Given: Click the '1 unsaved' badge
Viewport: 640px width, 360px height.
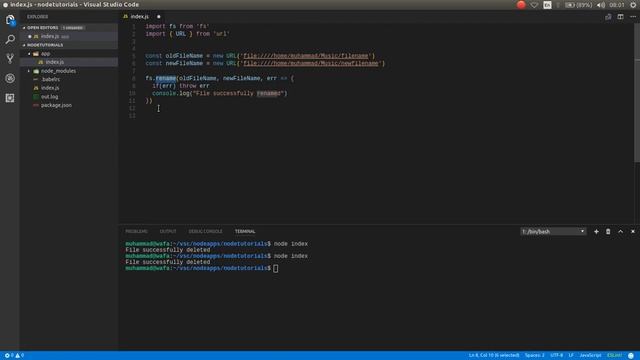Looking at the screenshot, I should [x=73, y=28].
